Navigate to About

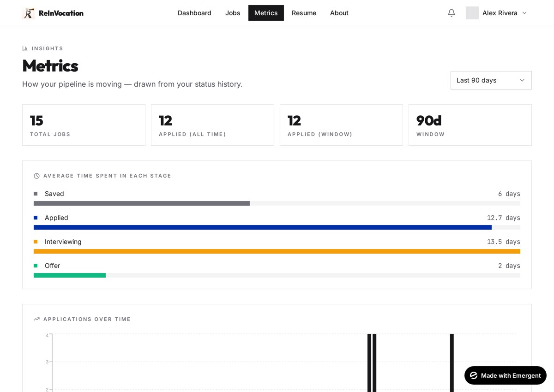pyautogui.click(x=339, y=13)
